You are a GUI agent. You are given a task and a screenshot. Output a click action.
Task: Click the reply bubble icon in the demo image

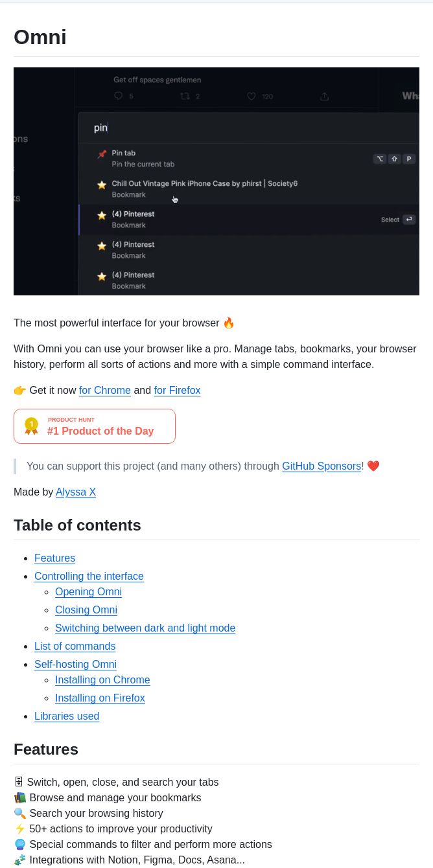click(118, 97)
